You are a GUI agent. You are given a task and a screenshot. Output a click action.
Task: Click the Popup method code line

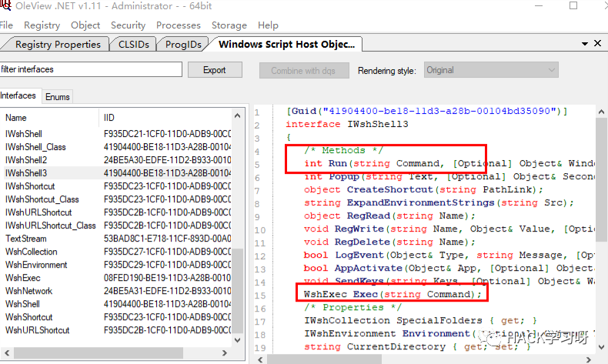point(449,177)
